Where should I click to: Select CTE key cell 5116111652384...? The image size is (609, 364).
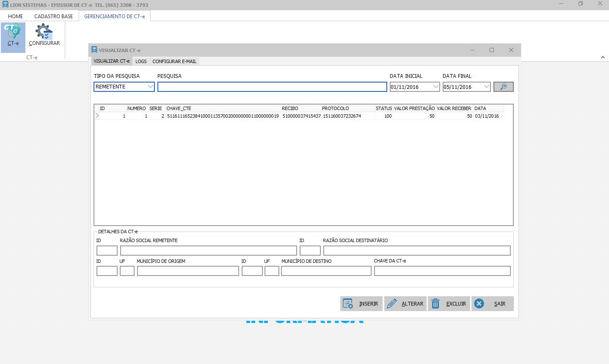click(223, 116)
